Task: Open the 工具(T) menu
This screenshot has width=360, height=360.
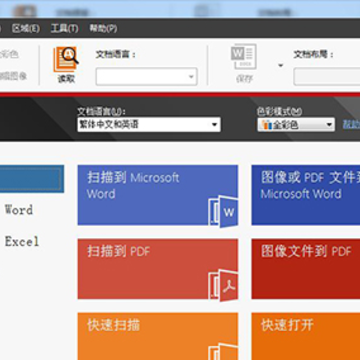Action: click(x=64, y=28)
